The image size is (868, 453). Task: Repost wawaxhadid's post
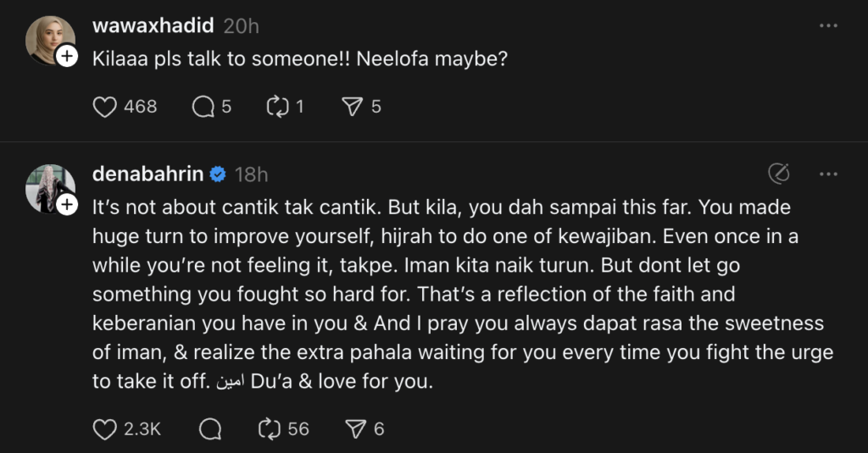[277, 107]
